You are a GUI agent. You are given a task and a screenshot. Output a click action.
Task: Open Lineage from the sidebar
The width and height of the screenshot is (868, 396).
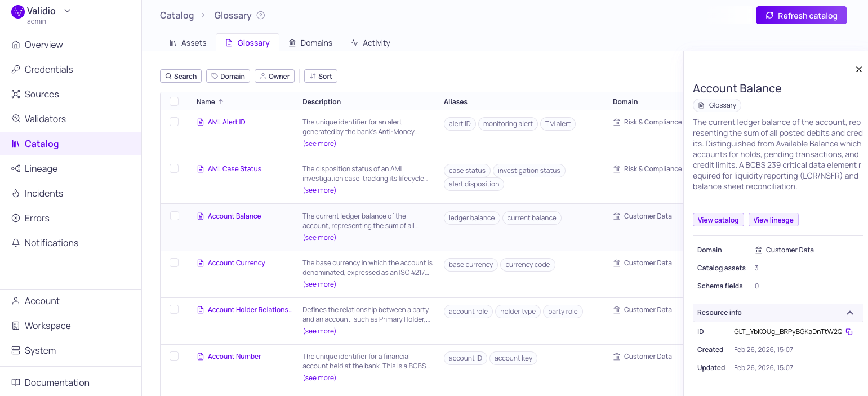tap(41, 168)
